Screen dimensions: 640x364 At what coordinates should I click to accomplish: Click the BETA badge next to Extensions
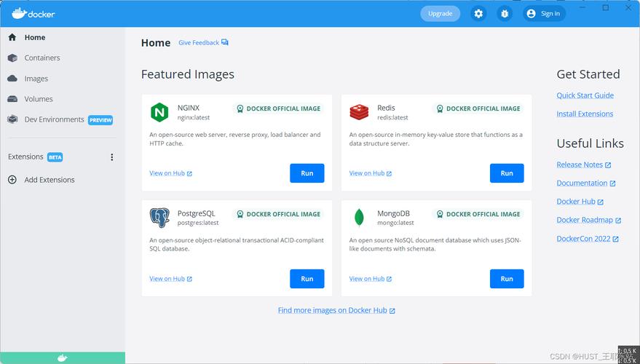pos(55,157)
